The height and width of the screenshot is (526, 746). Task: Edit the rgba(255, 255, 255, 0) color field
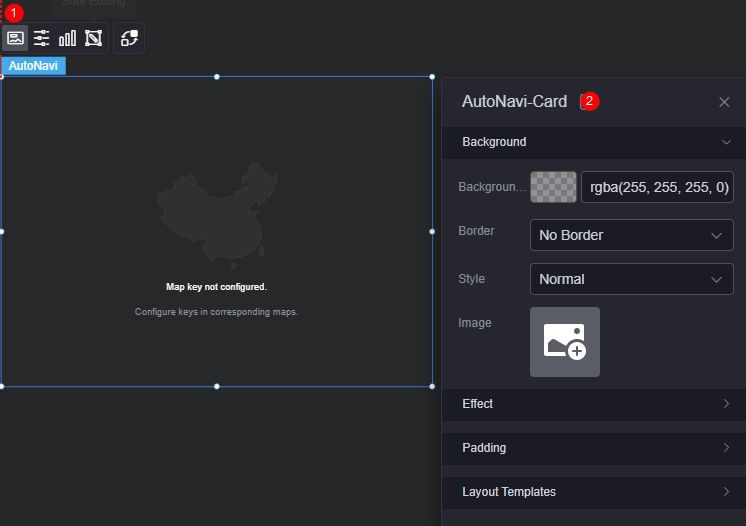coord(657,187)
